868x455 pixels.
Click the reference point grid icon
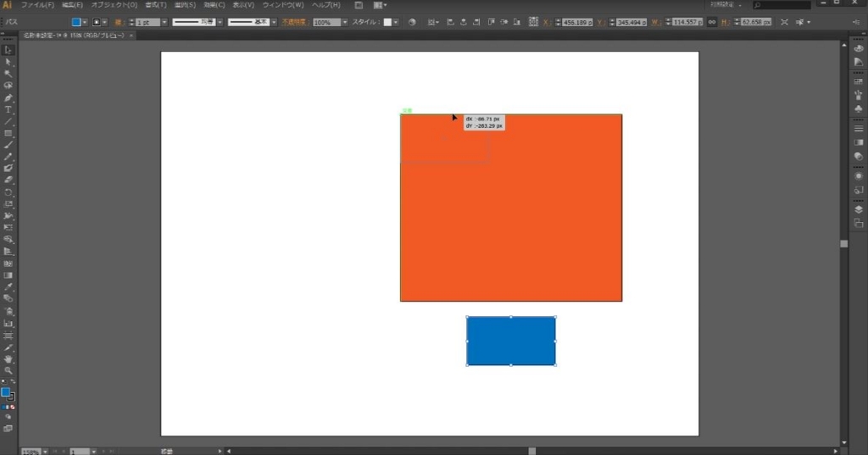[533, 21]
